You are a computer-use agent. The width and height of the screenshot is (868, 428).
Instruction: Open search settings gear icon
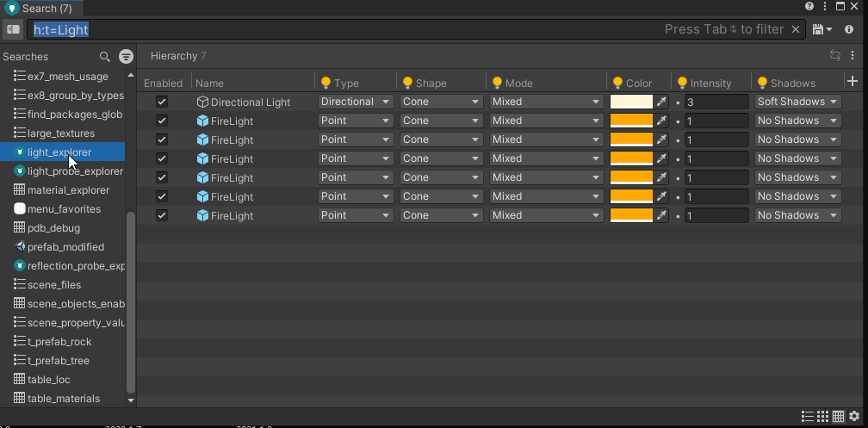(853, 417)
